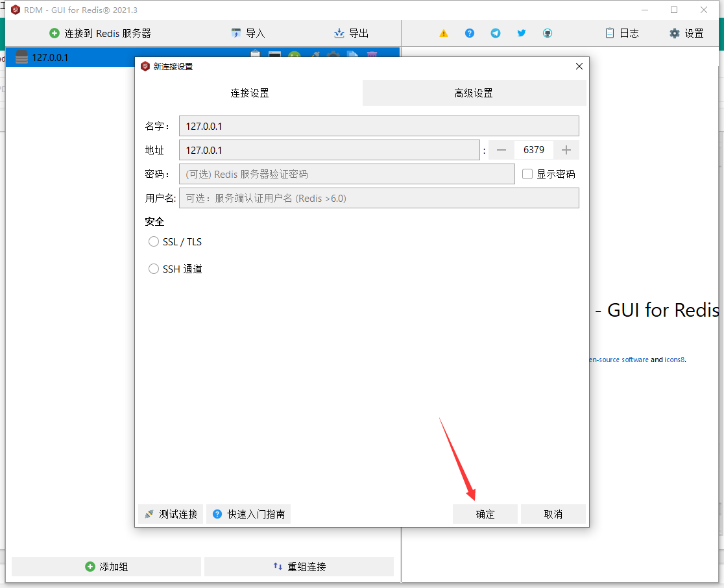Click the Twitter bird icon
This screenshot has height=588, width=724.
522,33
